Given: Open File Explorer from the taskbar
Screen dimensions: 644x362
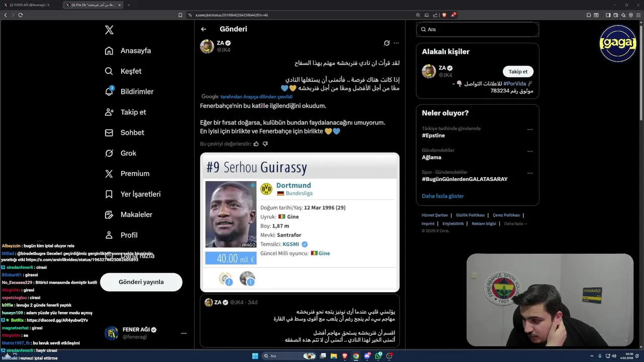Looking at the screenshot, I should 334,356.
